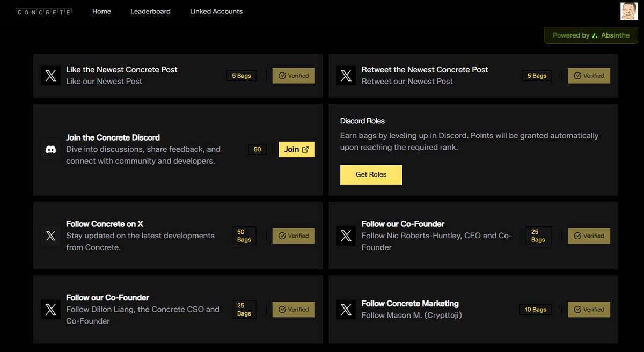Click the Follow Mason M. (Crypttoji) description

(412, 315)
